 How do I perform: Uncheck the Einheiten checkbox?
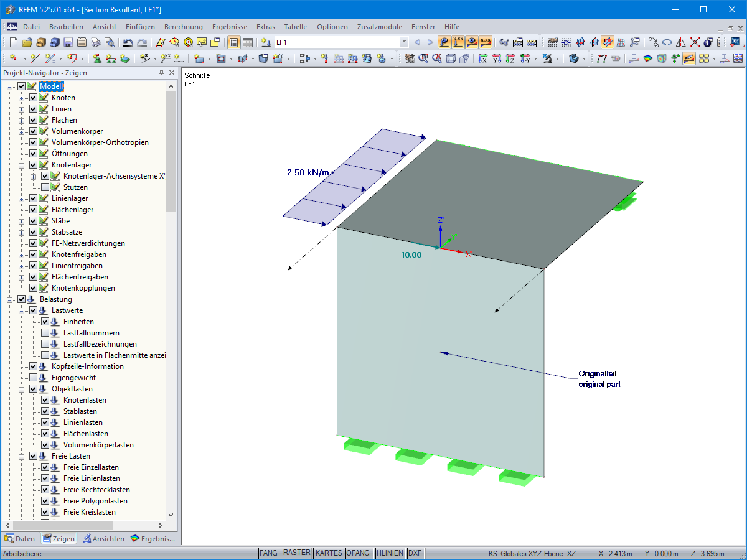45,322
